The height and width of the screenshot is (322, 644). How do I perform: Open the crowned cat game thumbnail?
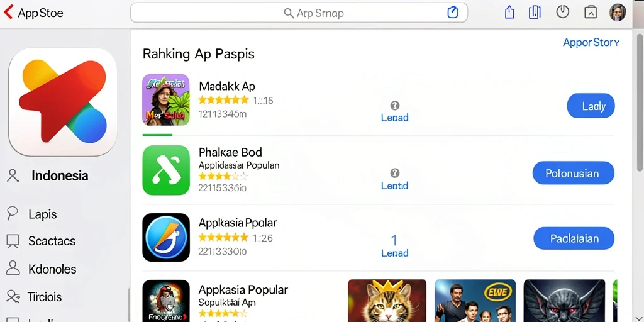387,301
